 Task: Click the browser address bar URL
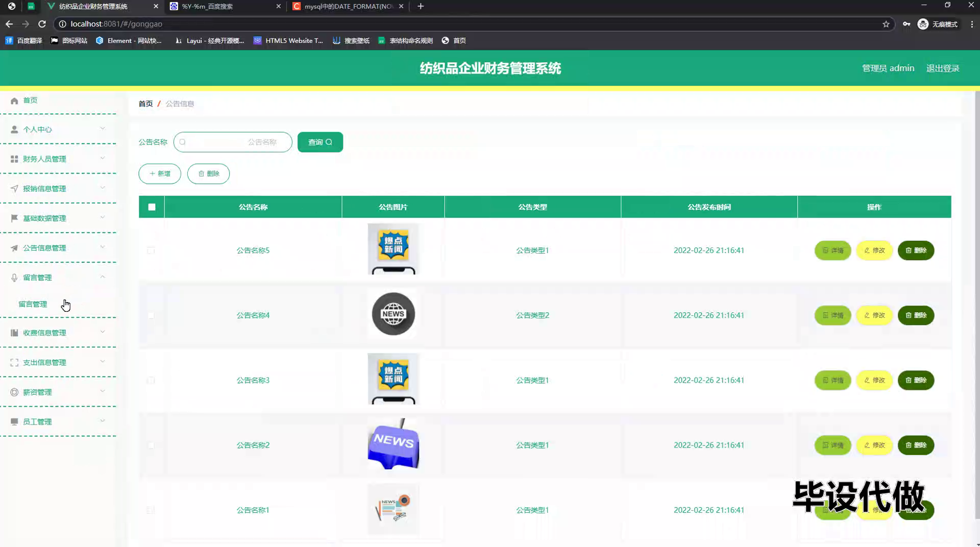click(x=116, y=24)
